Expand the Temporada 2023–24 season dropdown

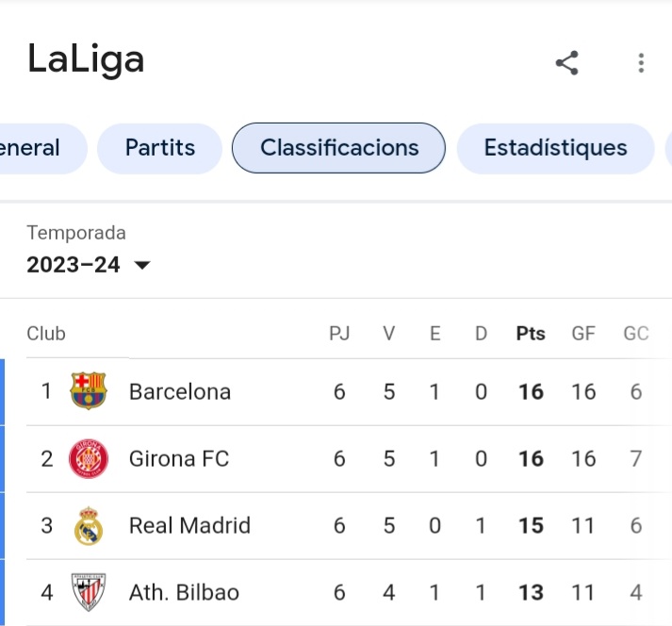(x=74, y=265)
